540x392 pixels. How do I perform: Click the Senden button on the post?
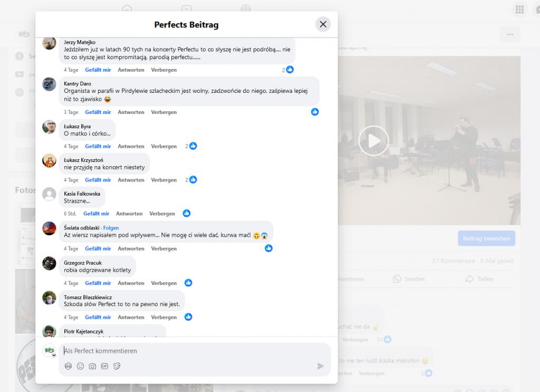point(409,279)
